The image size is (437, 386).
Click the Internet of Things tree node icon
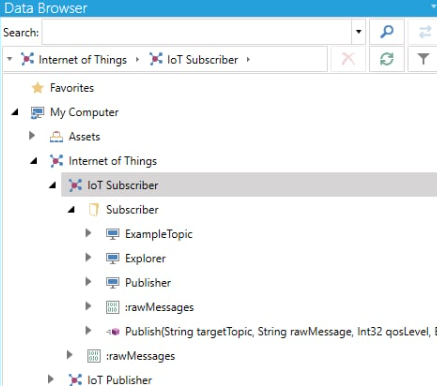pyautogui.click(x=56, y=161)
